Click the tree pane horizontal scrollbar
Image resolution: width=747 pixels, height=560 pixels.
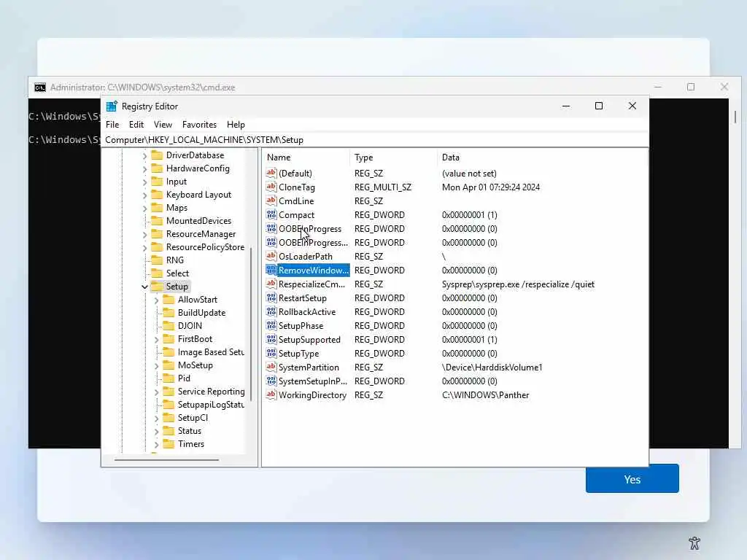[x=167, y=460]
